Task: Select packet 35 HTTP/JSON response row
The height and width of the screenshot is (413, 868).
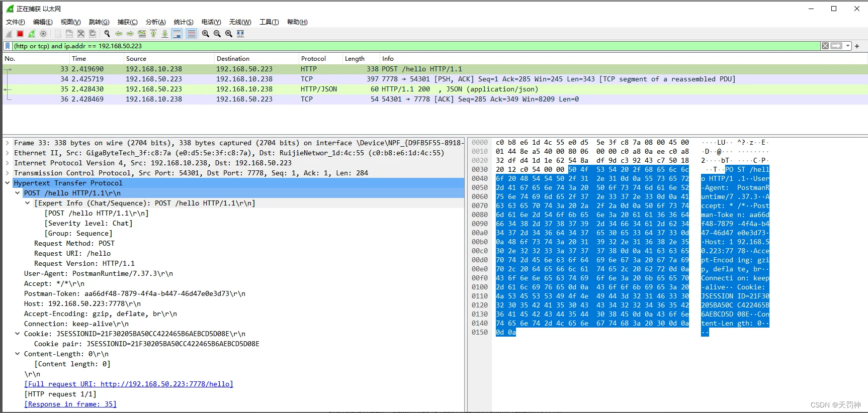Action: pyautogui.click(x=435, y=89)
